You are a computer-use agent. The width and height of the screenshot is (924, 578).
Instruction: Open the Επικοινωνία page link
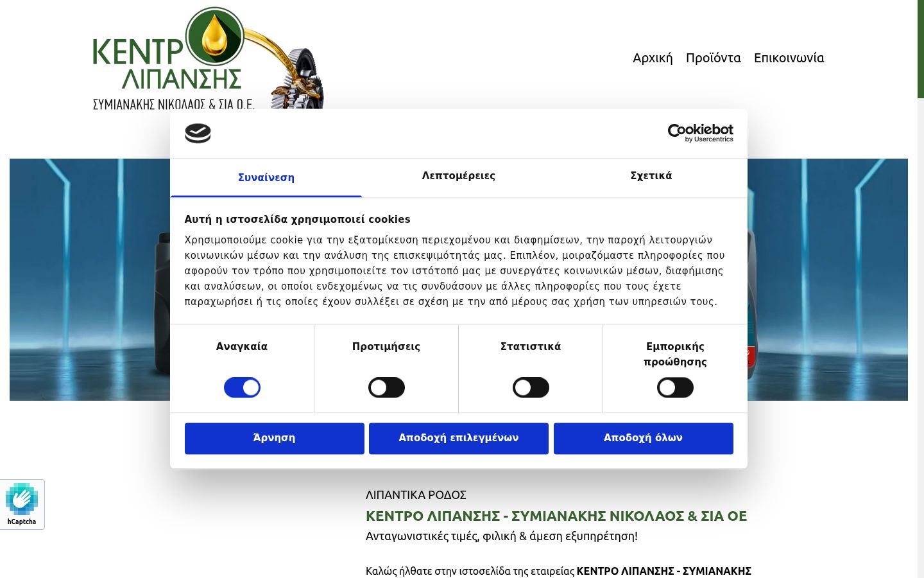click(x=789, y=58)
